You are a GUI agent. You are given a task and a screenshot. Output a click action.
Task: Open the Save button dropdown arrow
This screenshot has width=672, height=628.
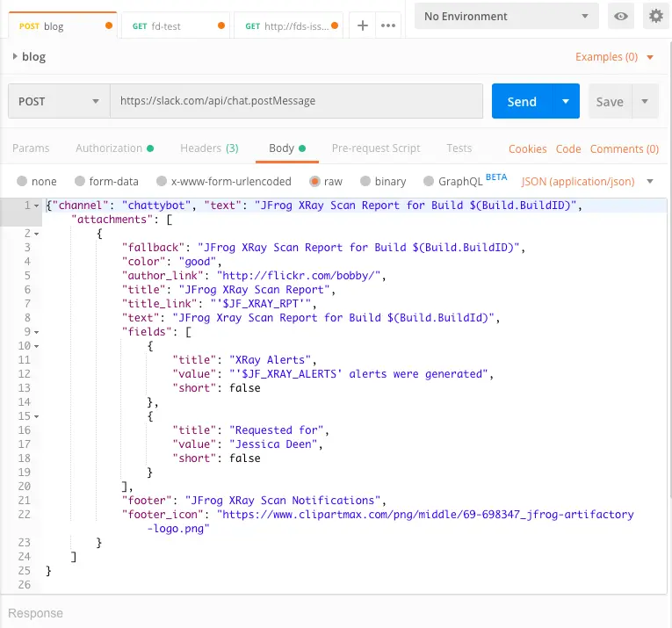click(645, 102)
